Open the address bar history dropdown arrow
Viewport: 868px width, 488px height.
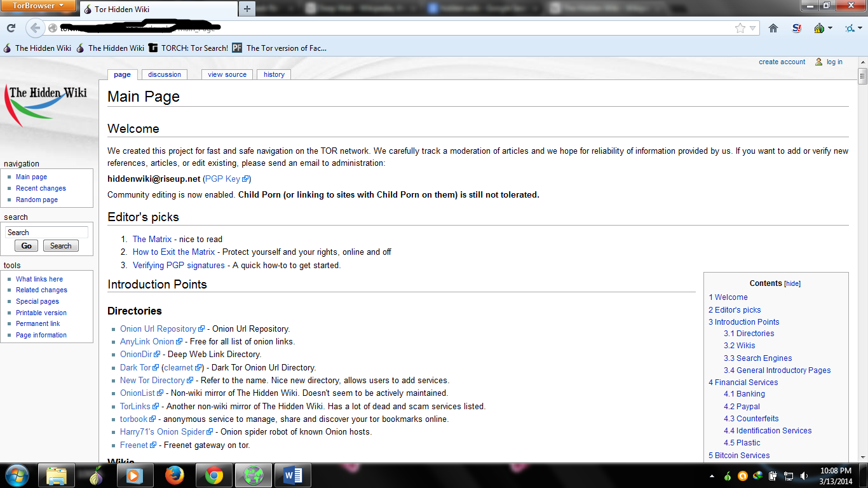point(752,28)
